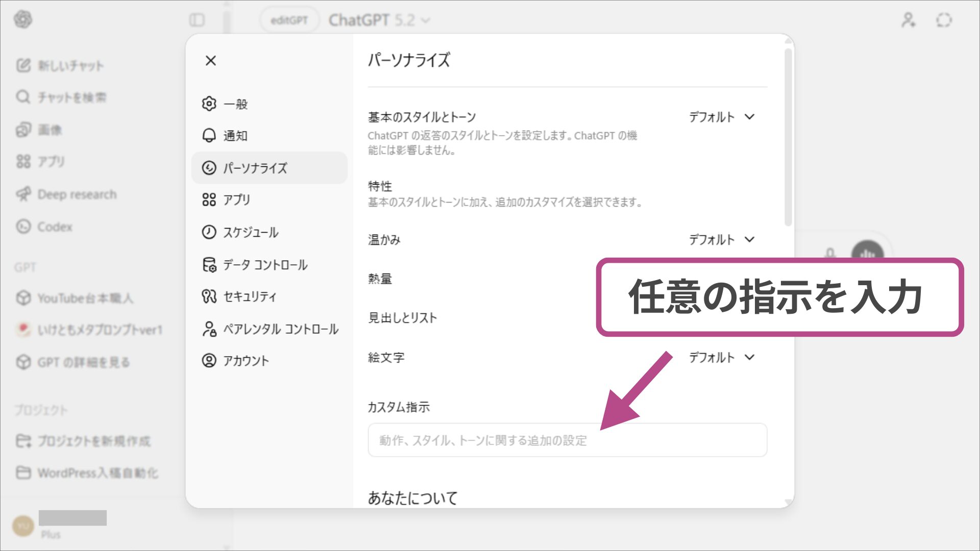This screenshot has height=551, width=980.
Task: Click プロジェクトを新規作成 in the sidebar
Action: point(94,441)
